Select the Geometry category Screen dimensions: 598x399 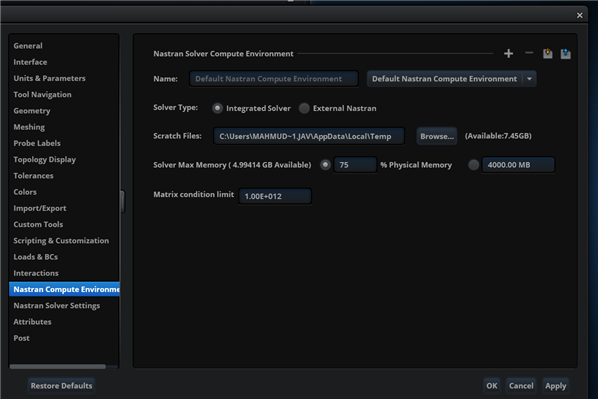pyautogui.click(x=32, y=111)
